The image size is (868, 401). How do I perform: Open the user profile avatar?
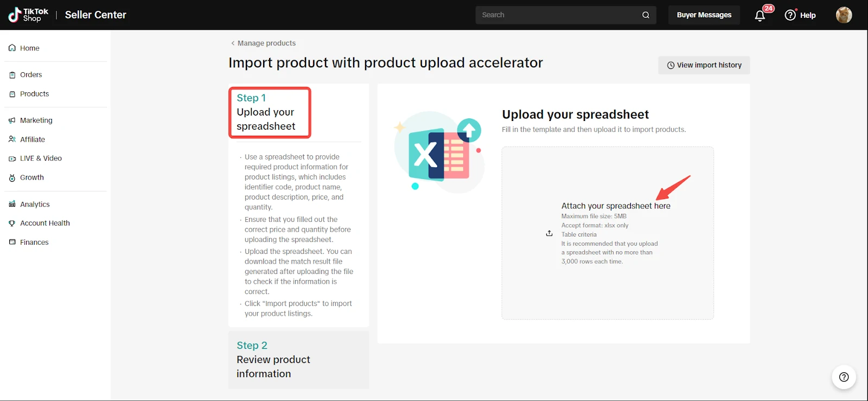pos(844,15)
